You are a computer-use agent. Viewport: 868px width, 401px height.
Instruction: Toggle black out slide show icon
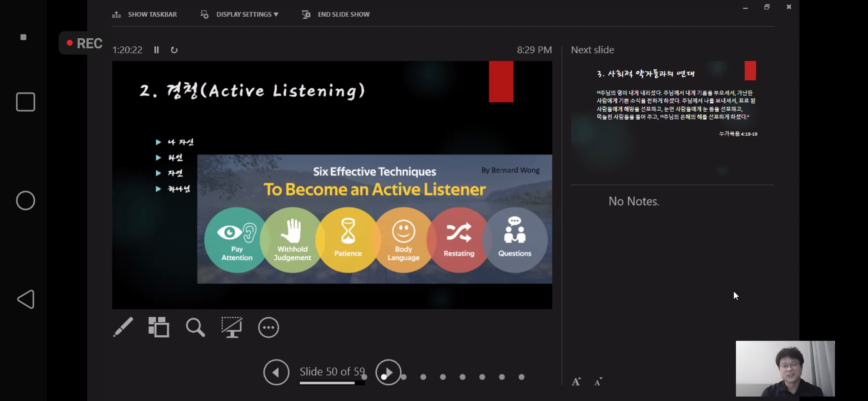coord(232,327)
